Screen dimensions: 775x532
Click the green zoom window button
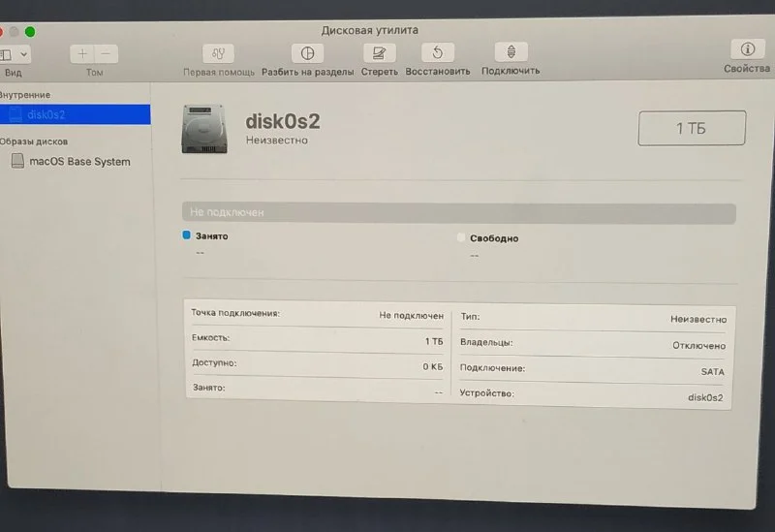(30, 32)
